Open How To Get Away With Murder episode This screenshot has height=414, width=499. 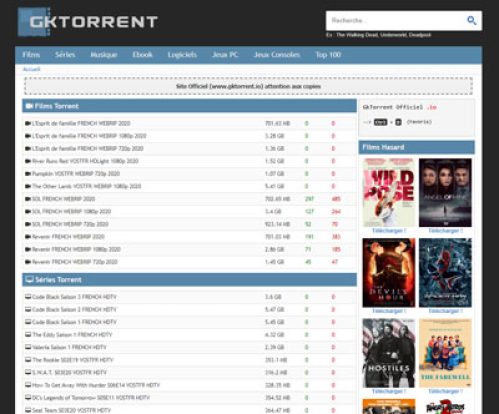pyautogui.click(x=96, y=385)
